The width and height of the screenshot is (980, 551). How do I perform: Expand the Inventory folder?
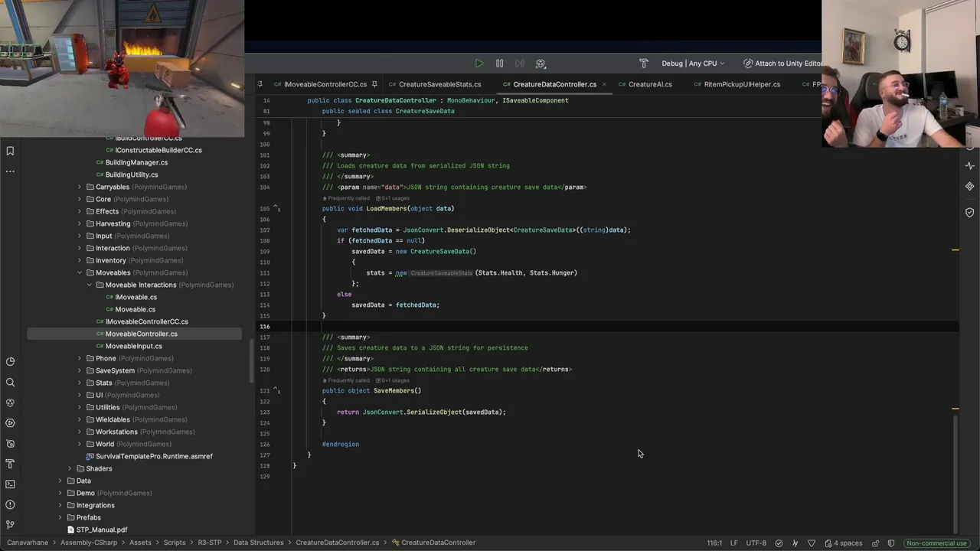[x=80, y=260]
